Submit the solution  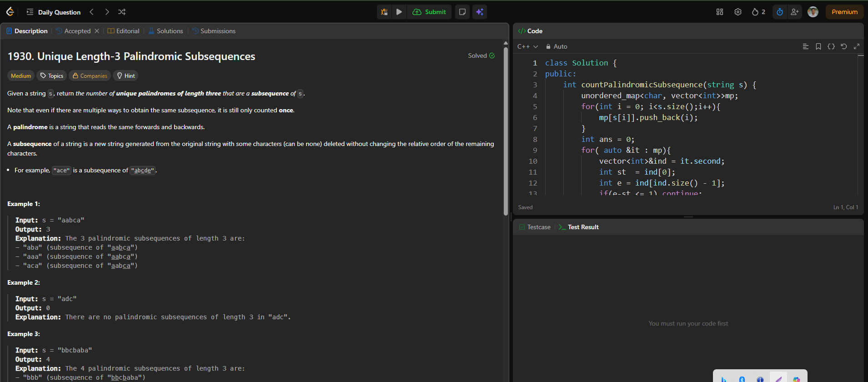click(429, 12)
